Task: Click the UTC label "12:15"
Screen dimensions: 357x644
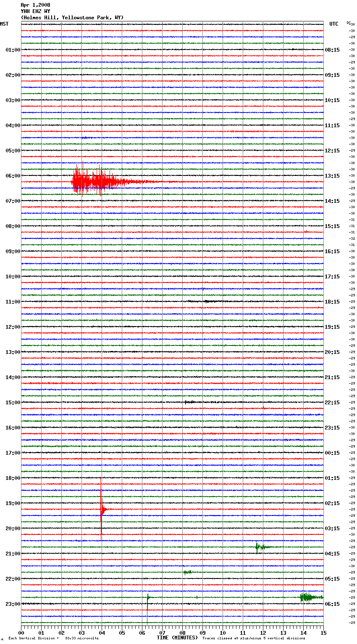Action: tap(332, 151)
